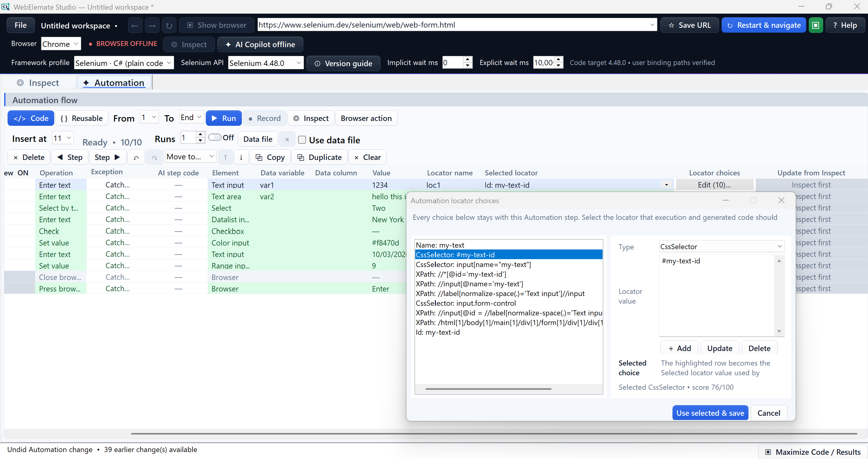Screen dimensions: 868x459
Task: Undo the last automation change
Action: (136, 157)
